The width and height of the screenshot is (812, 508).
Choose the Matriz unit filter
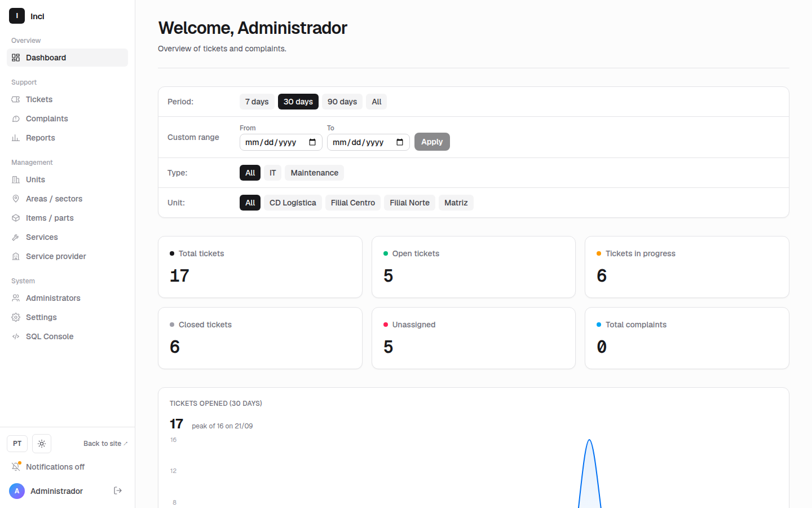click(x=456, y=203)
